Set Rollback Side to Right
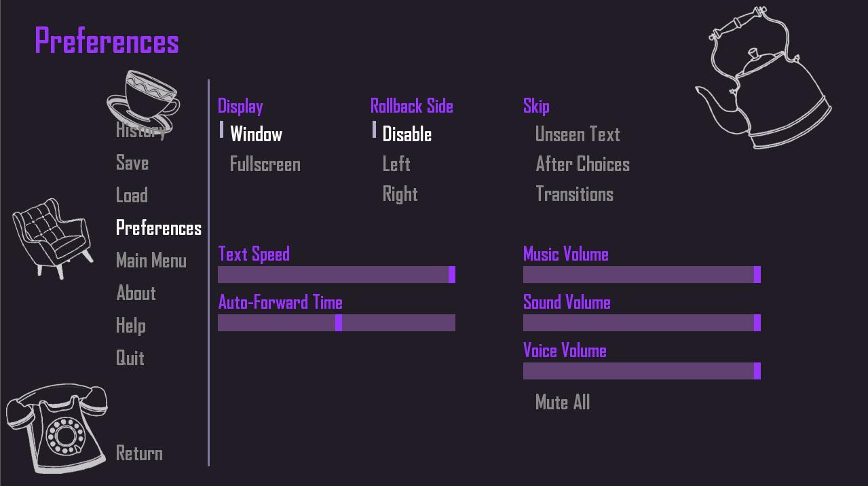This screenshot has height=486, width=868. pos(400,194)
